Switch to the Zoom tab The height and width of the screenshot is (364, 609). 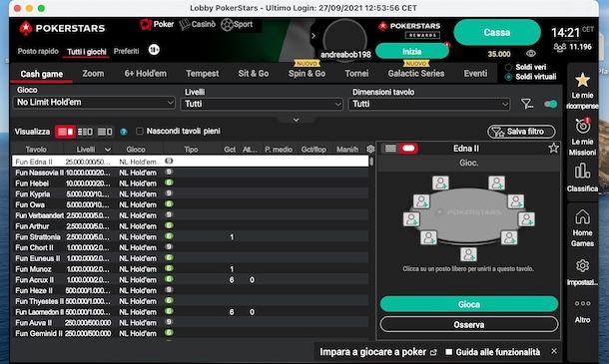tap(93, 74)
